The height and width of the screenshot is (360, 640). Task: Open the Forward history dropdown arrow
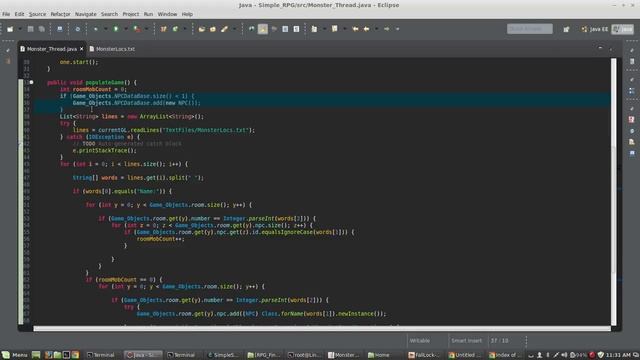397,29
